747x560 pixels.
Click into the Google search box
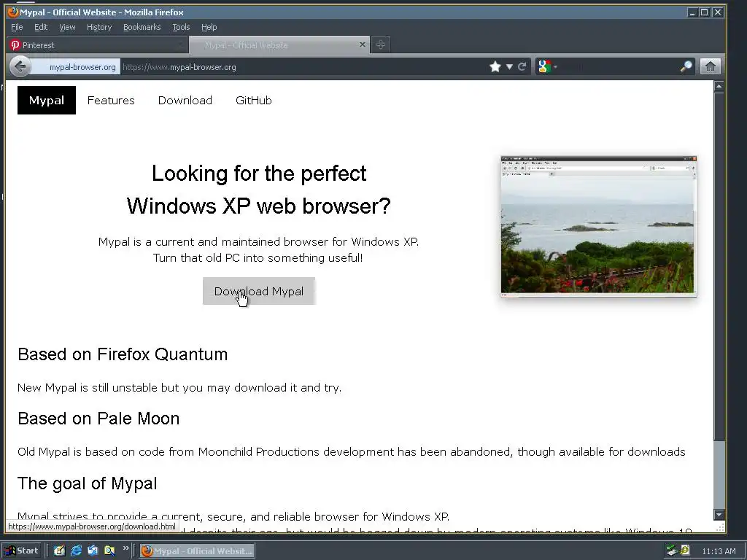click(x=618, y=67)
